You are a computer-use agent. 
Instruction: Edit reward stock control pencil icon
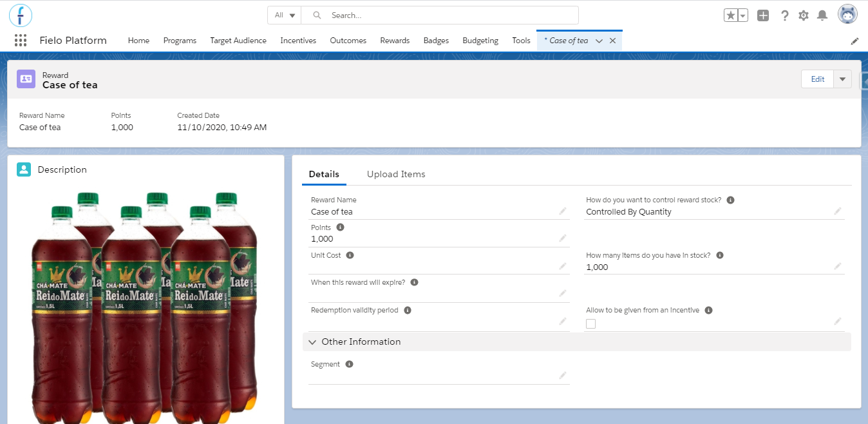(x=838, y=211)
